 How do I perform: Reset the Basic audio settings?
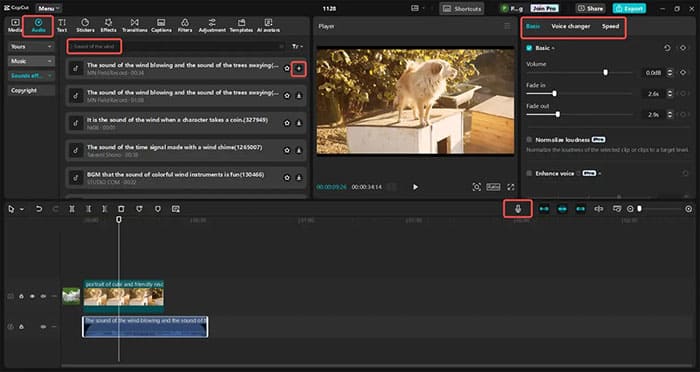tap(667, 48)
